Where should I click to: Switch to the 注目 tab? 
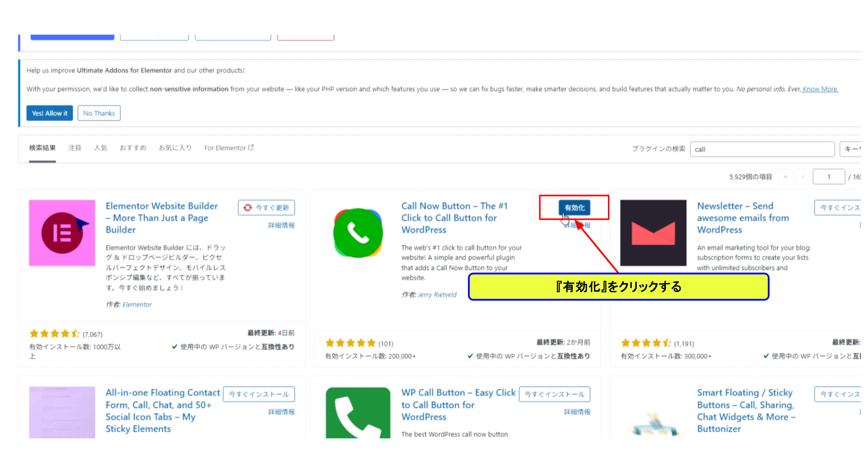pos(75,148)
